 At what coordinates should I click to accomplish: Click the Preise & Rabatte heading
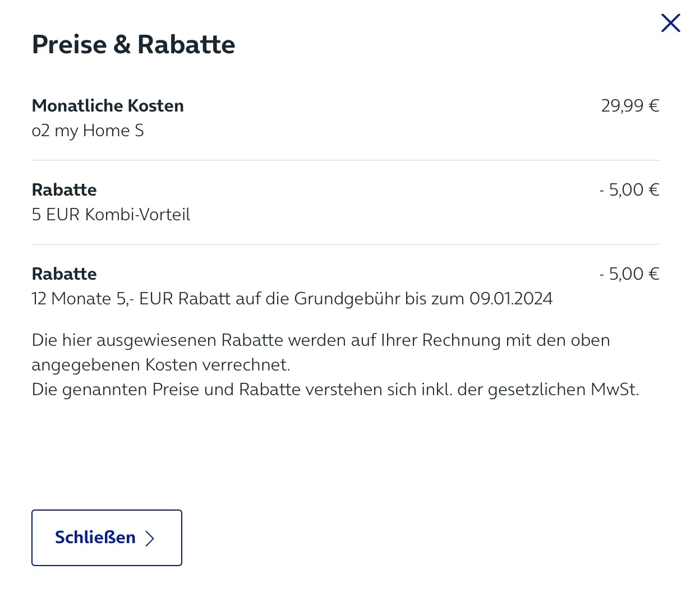click(133, 44)
